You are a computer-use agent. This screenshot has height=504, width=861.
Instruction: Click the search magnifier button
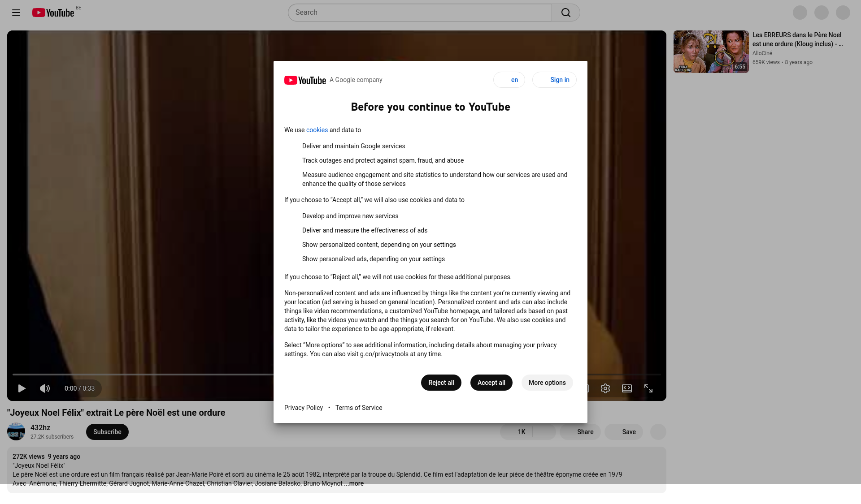tap(565, 13)
